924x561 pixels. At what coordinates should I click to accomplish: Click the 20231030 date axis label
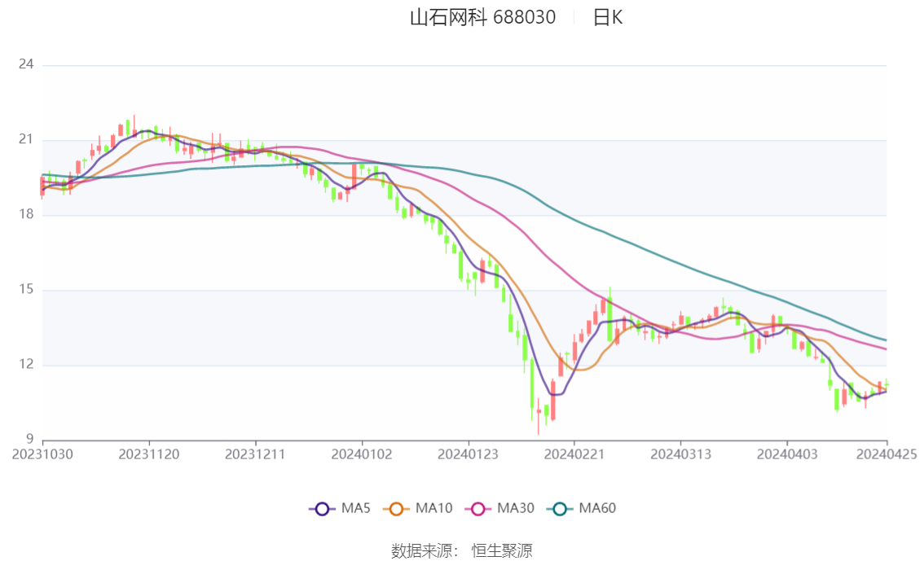[42, 454]
